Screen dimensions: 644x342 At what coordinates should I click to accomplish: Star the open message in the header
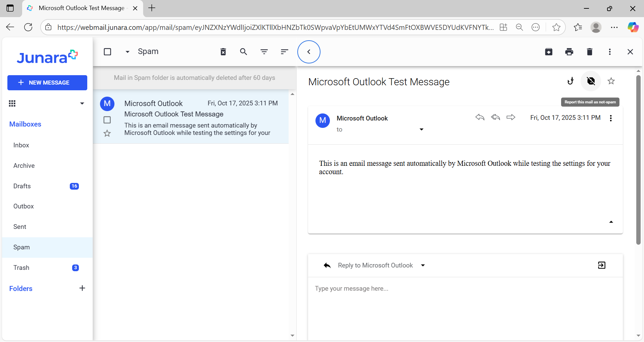(x=611, y=81)
